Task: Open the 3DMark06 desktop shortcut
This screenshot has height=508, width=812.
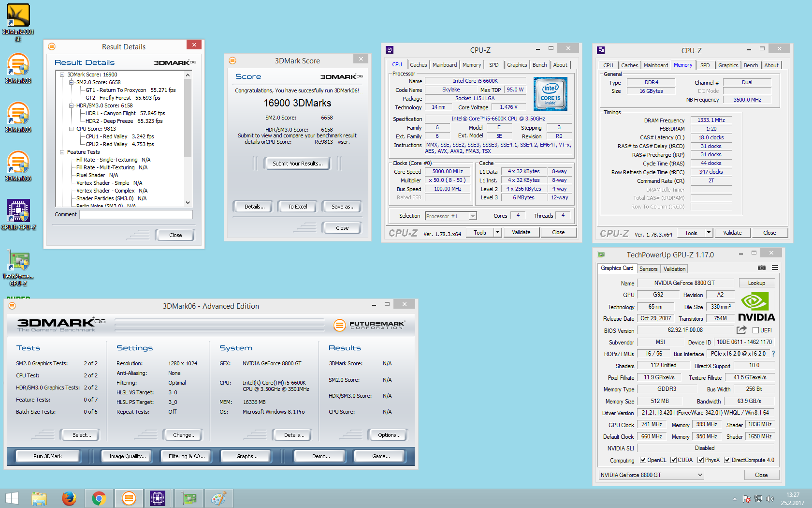Action: pyautogui.click(x=18, y=166)
